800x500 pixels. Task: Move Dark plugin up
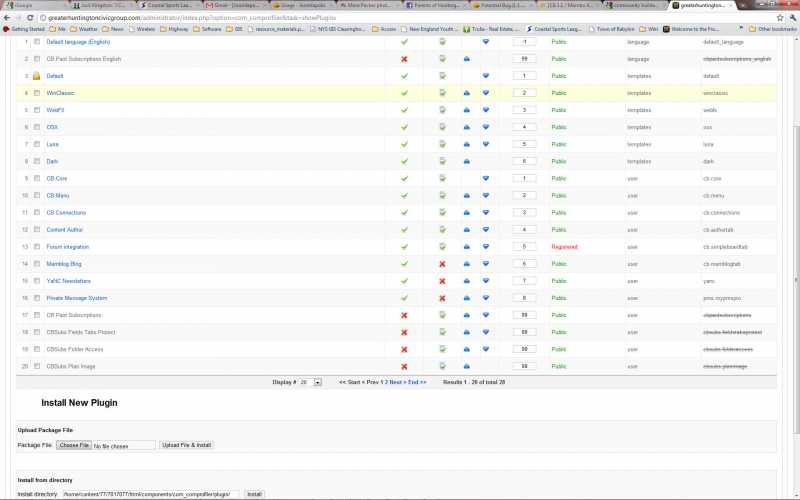(466, 161)
